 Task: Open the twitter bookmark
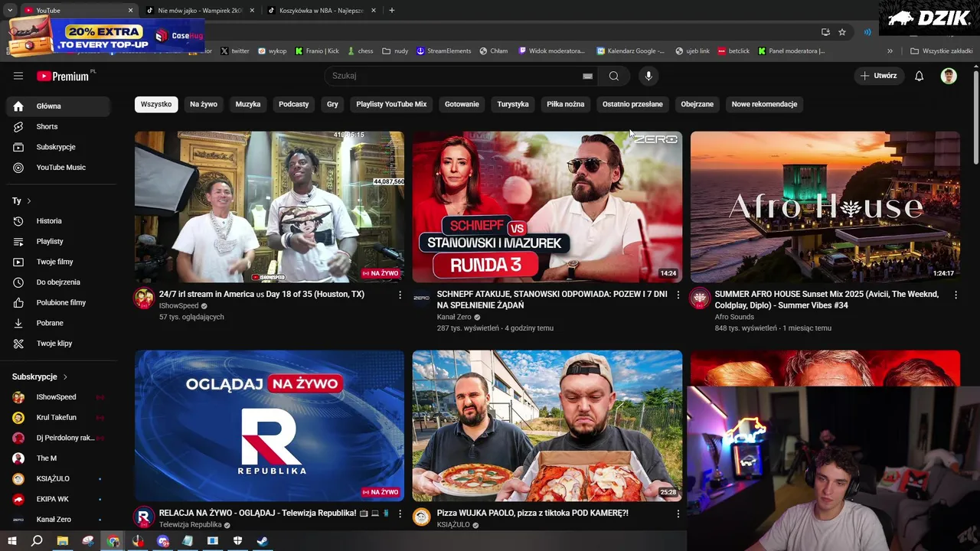235,51
